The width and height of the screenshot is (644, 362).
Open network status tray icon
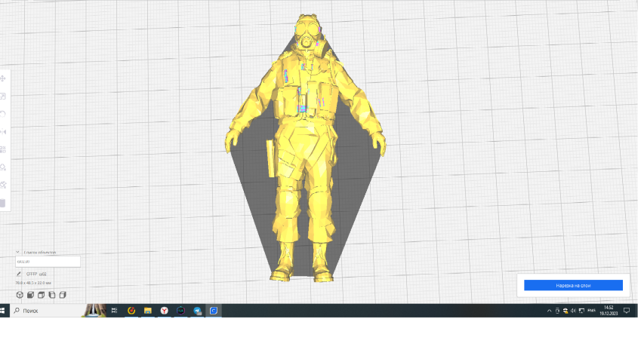coord(565,311)
